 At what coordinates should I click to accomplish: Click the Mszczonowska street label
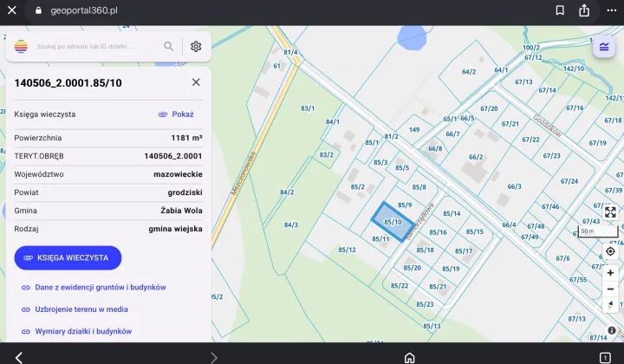pos(244,172)
